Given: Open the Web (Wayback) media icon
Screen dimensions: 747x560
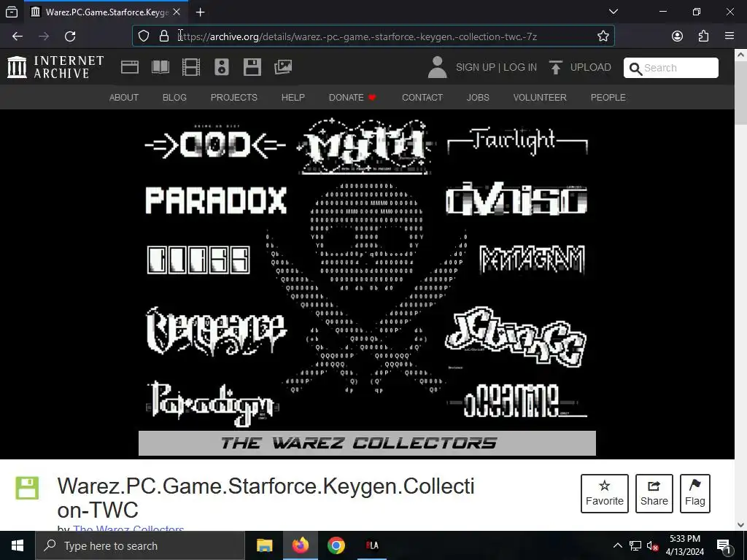Looking at the screenshot, I should tap(130, 67).
